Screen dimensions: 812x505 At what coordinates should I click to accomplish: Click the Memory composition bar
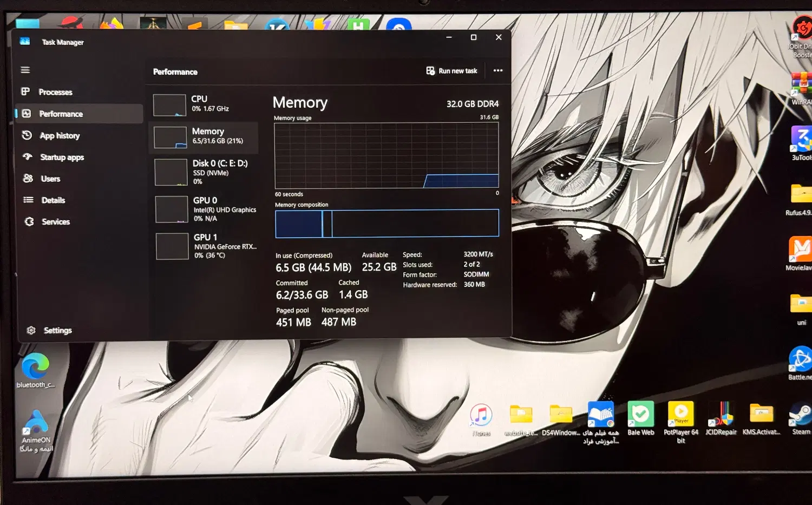[387, 224]
